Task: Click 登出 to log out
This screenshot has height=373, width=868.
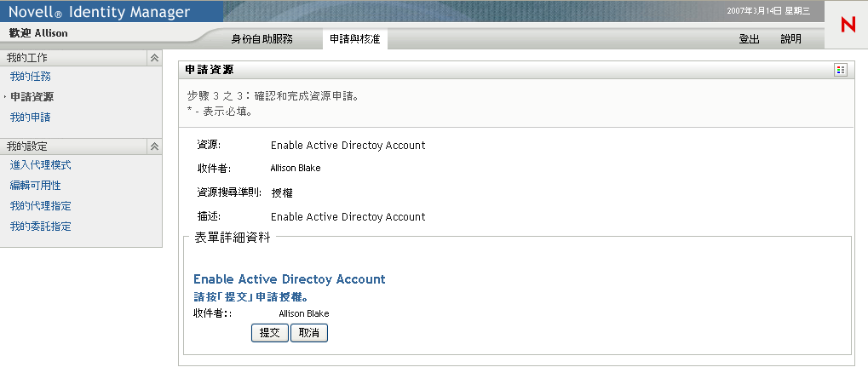Action: point(749,39)
